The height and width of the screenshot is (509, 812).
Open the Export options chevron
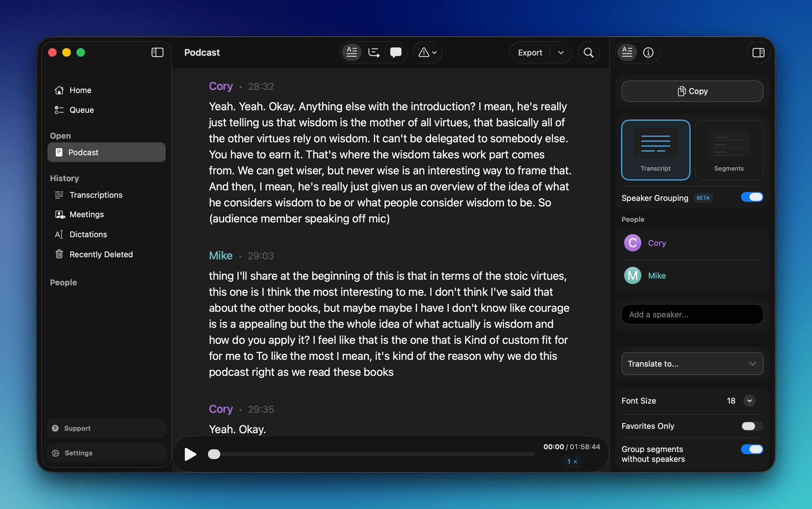561,52
